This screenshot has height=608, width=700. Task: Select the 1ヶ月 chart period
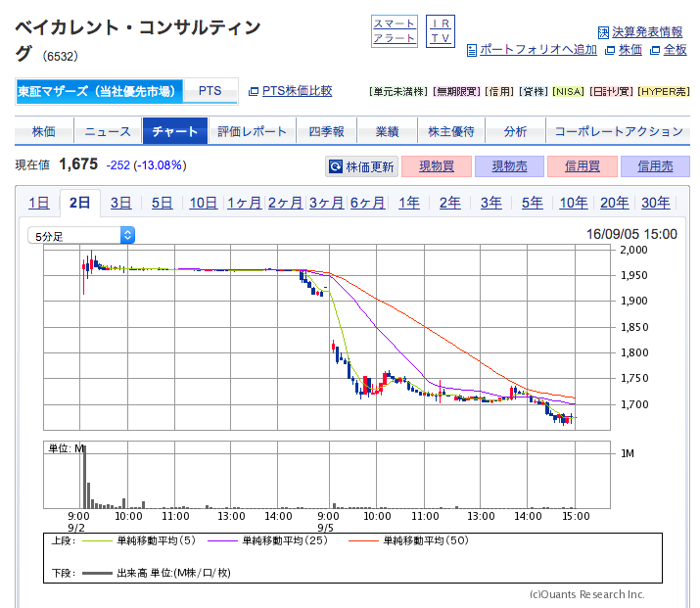click(244, 203)
